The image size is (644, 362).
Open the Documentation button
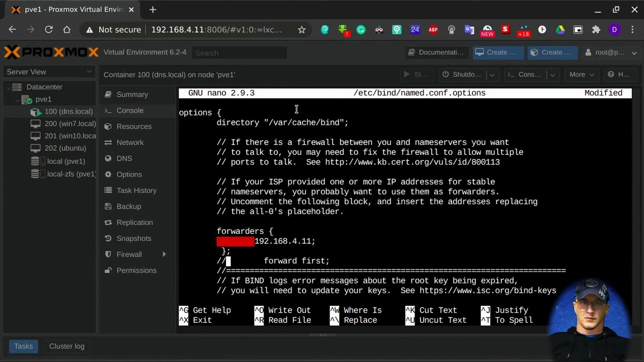coord(436,52)
